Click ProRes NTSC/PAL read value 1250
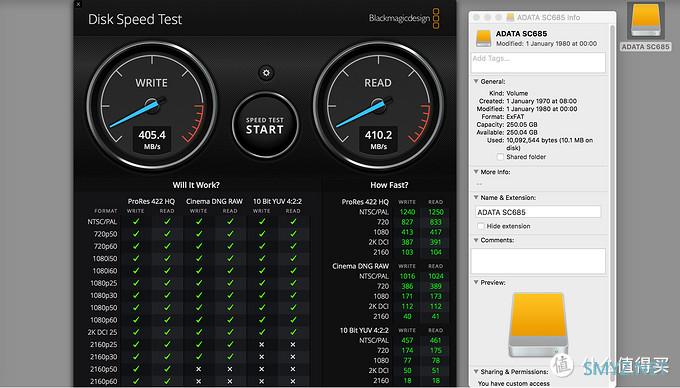680x388 pixels. (x=436, y=212)
